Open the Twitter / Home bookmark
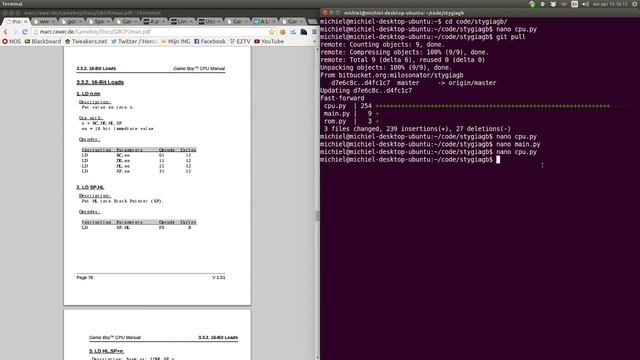The width and height of the screenshot is (640, 360). tap(134, 41)
